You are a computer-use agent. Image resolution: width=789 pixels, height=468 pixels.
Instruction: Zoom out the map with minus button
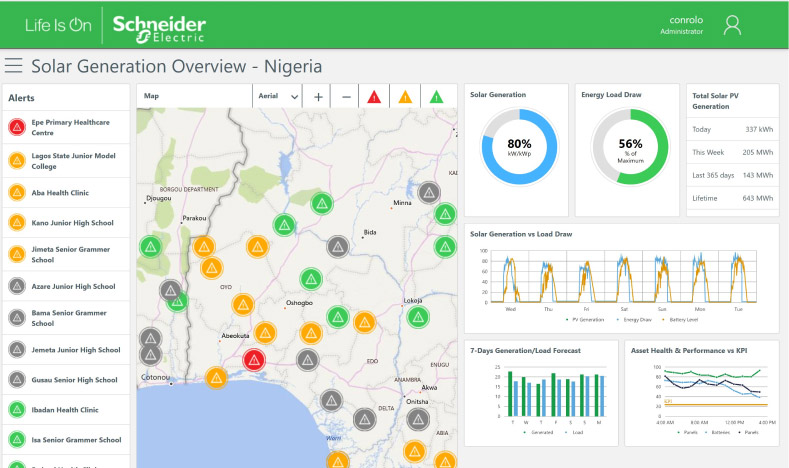346,97
